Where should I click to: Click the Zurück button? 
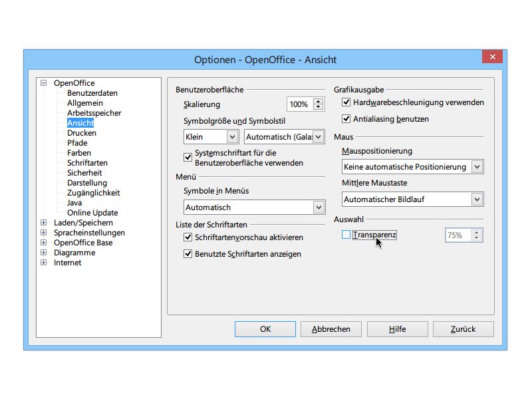[463, 329]
